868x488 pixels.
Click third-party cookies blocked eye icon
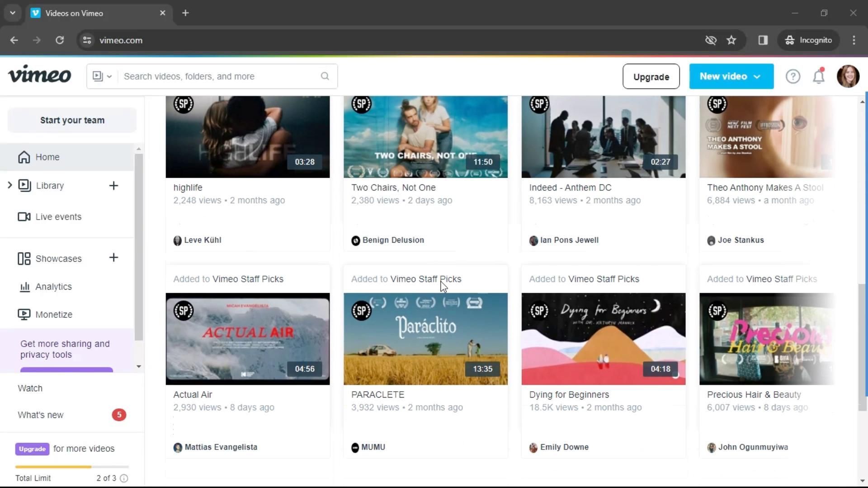(711, 40)
